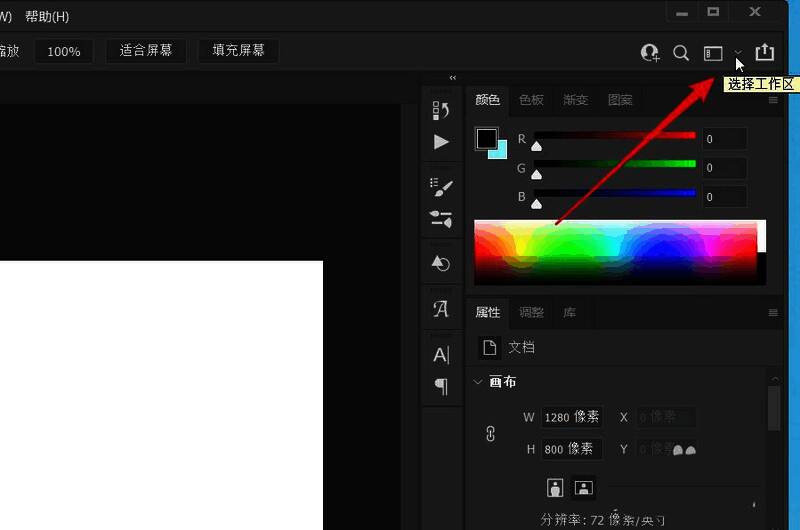
Task: Click the canvas height H field
Action: [571, 449]
